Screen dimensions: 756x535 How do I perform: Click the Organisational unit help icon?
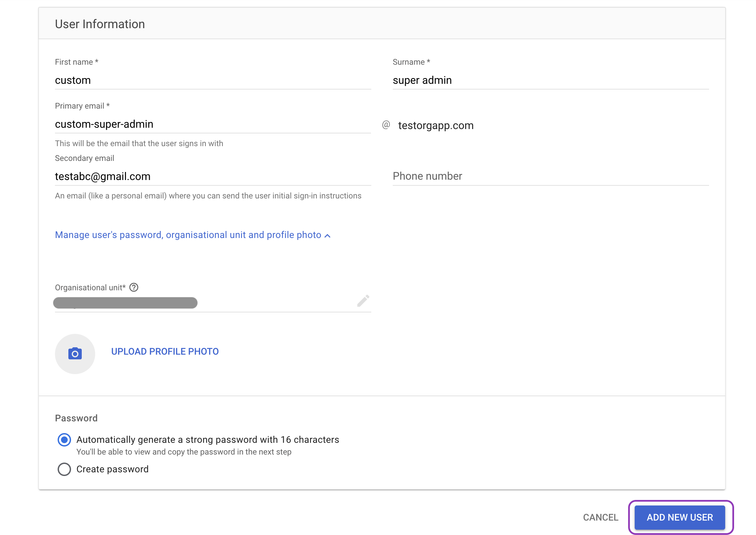(x=134, y=287)
